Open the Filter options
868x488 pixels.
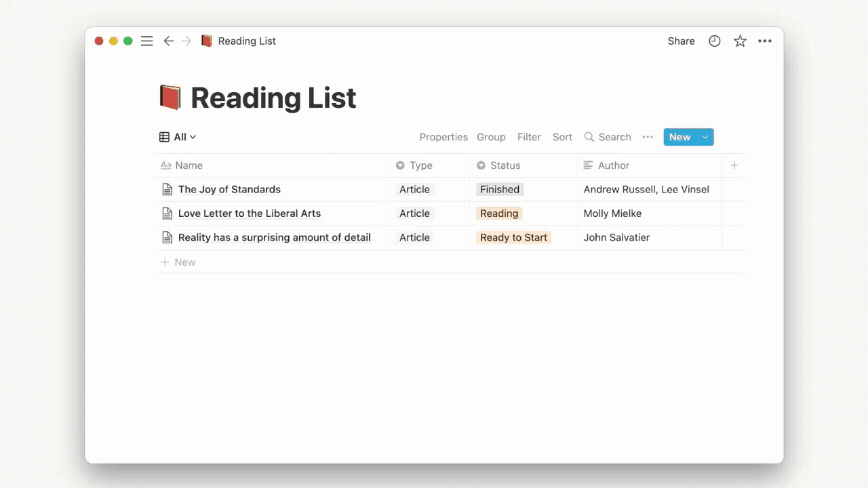tap(529, 137)
